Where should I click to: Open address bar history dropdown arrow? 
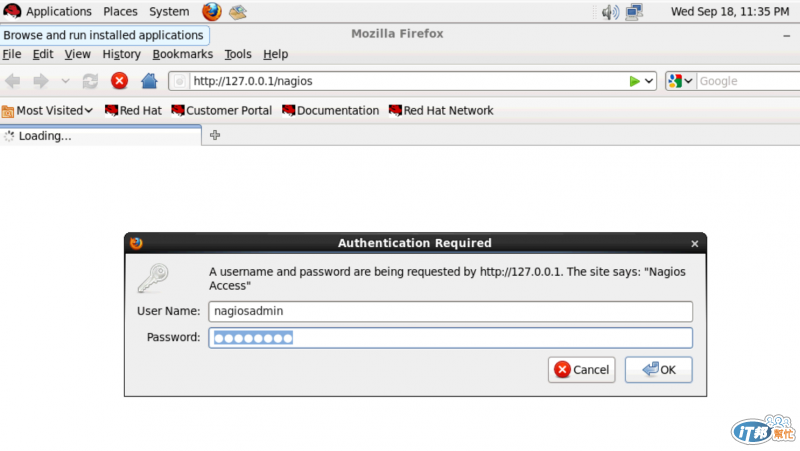(649, 81)
